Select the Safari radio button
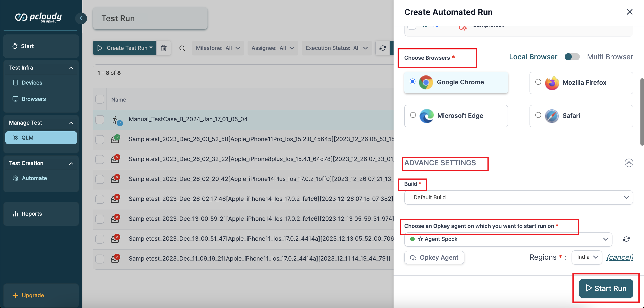The image size is (644, 308). (x=538, y=115)
